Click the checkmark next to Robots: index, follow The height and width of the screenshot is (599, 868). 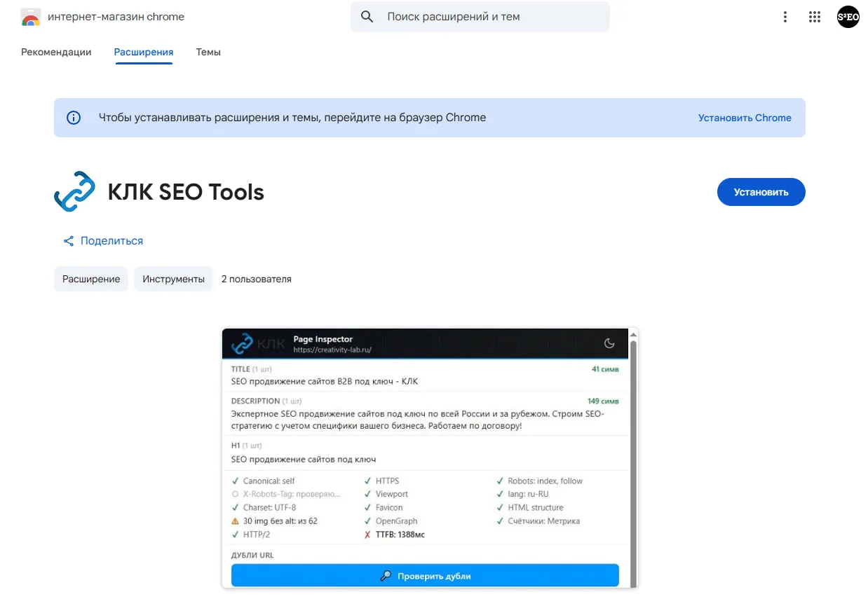click(x=501, y=481)
